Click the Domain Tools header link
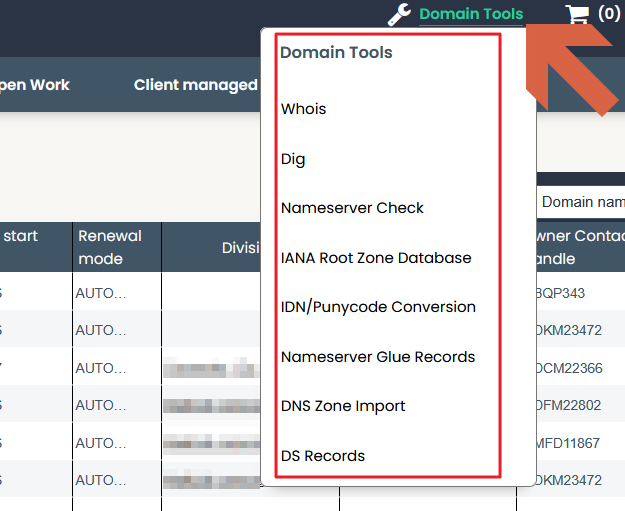This screenshot has height=511, width=625. click(x=471, y=14)
